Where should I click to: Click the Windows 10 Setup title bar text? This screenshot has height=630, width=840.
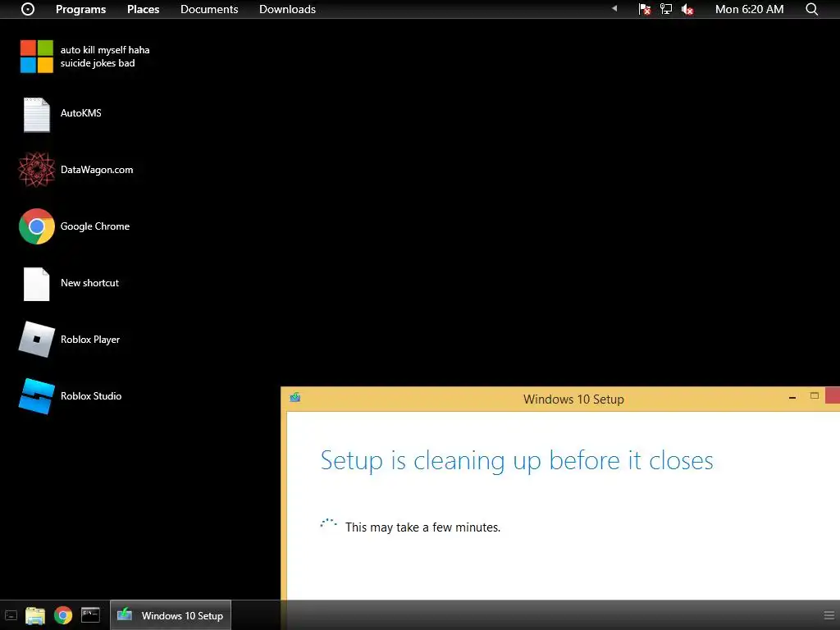(x=573, y=399)
